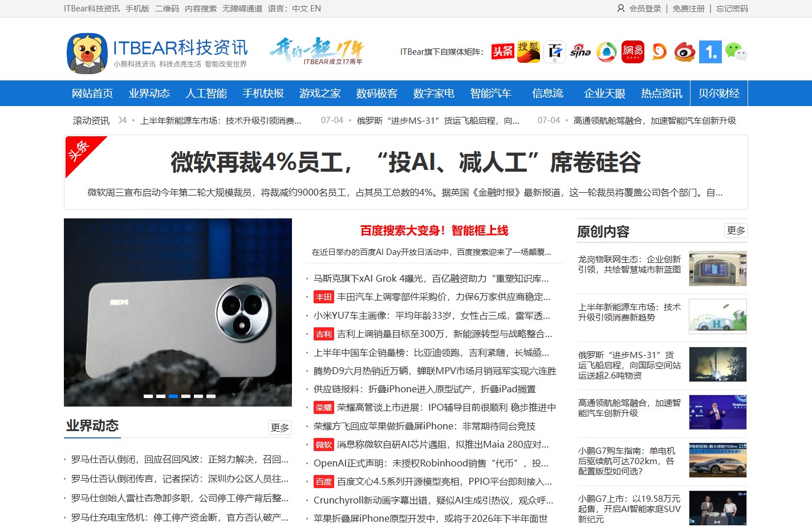Click the red 荣耀 tag
Screen dimensions: 812x532
pyautogui.click(x=323, y=408)
